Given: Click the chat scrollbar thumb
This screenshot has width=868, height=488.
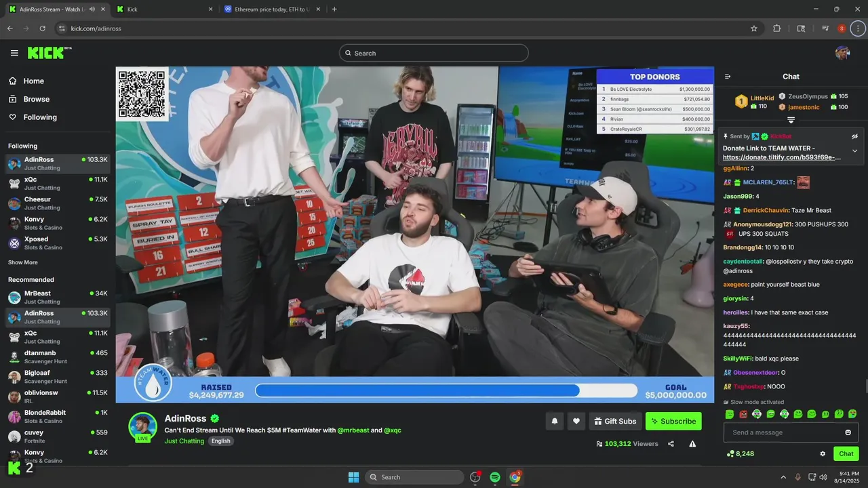Looking at the screenshot, I should 865,387.
